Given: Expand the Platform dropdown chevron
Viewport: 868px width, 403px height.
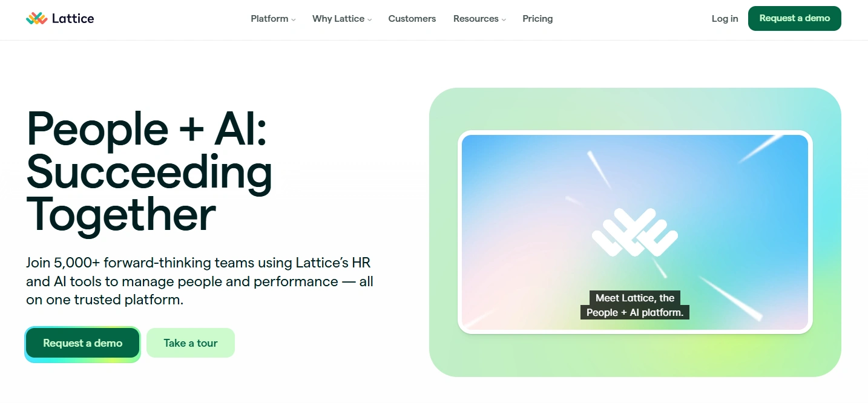Looking at the screenshot, I should tap(294, 19).
